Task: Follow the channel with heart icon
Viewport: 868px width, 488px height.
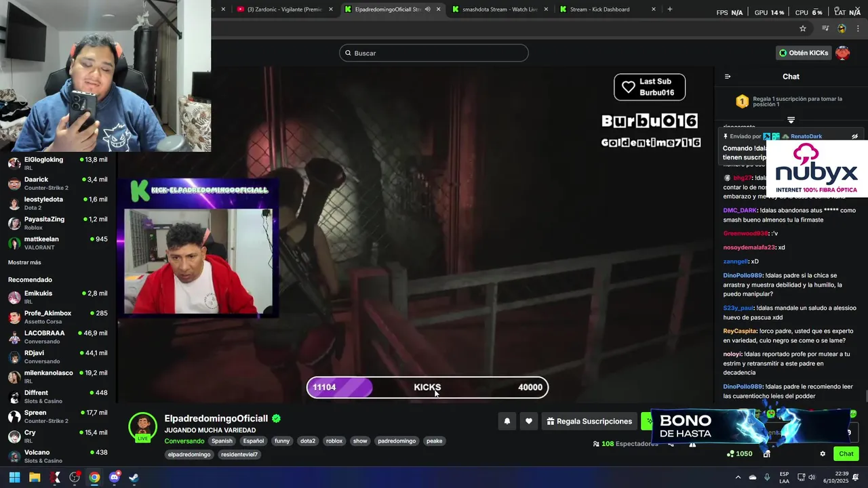Action: pos(529,421)
